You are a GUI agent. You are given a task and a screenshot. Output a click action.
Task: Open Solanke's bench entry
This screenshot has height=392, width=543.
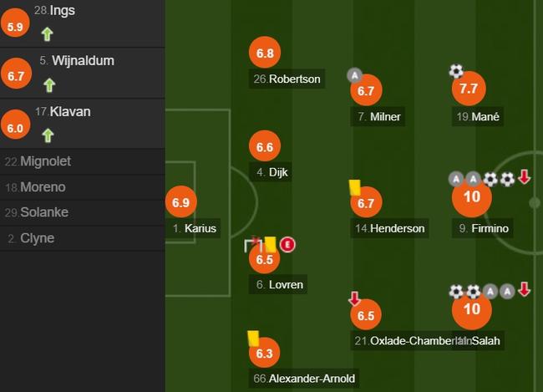(x=83, y=212)
